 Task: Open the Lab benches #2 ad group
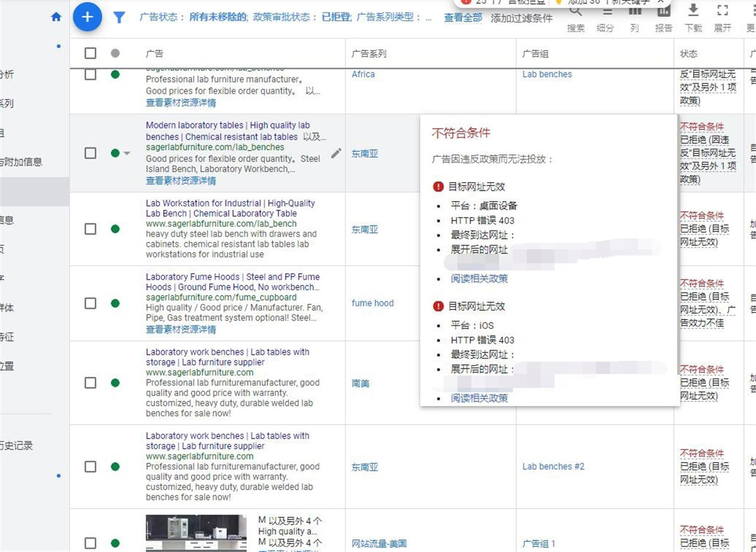click(553, 466)
